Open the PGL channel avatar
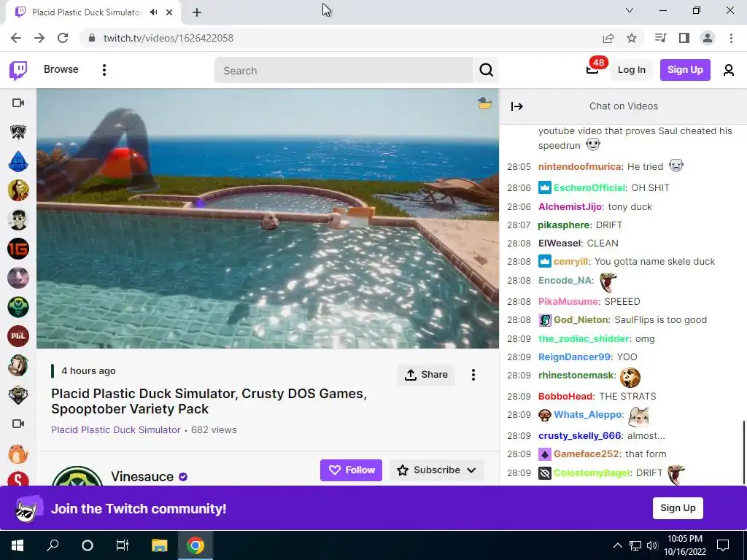The height and width of the screenshot is (560, 747). [18, 336]
